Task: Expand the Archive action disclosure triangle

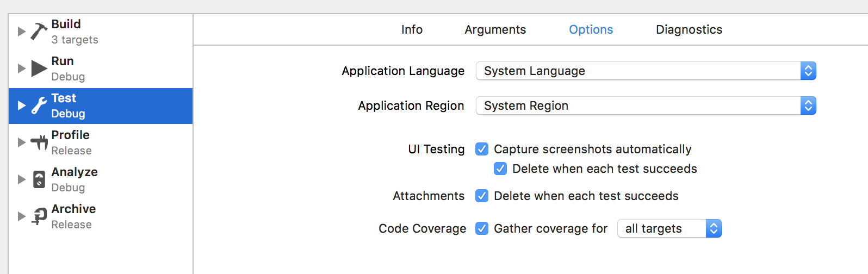Action: (x=22, y=216)
